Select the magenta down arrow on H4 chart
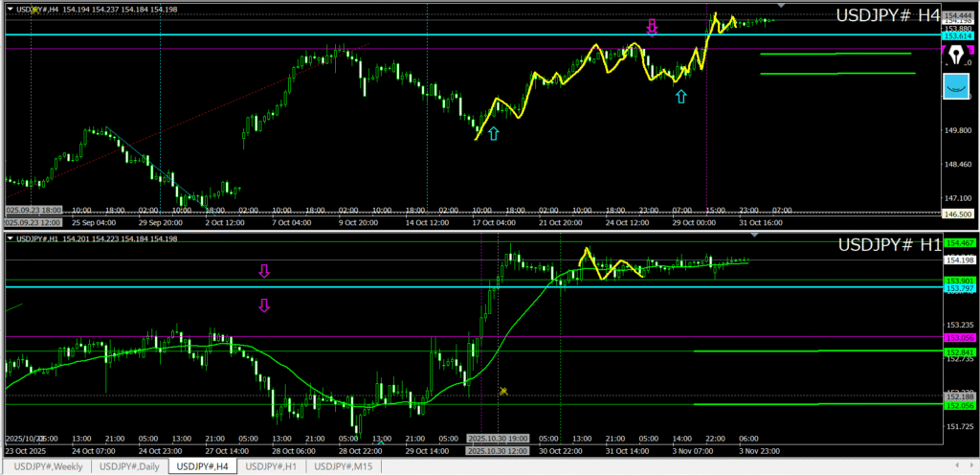 click(x=652, y=28)
